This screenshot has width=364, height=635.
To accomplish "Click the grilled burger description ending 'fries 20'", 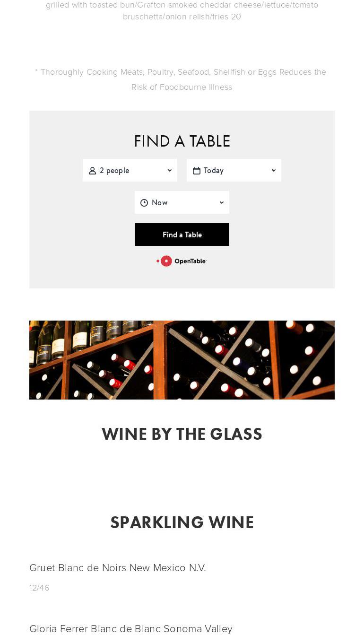I will click(x=182, y=10).
